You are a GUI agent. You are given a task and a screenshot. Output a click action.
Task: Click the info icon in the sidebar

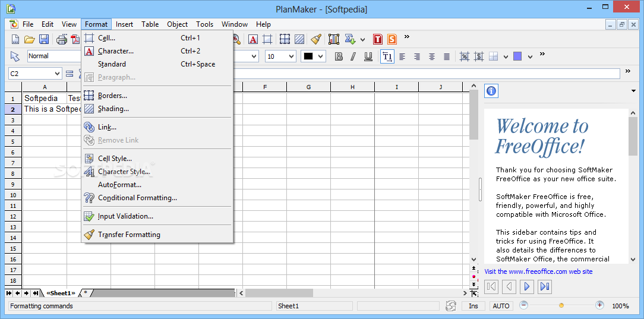(x=491, y=91)
